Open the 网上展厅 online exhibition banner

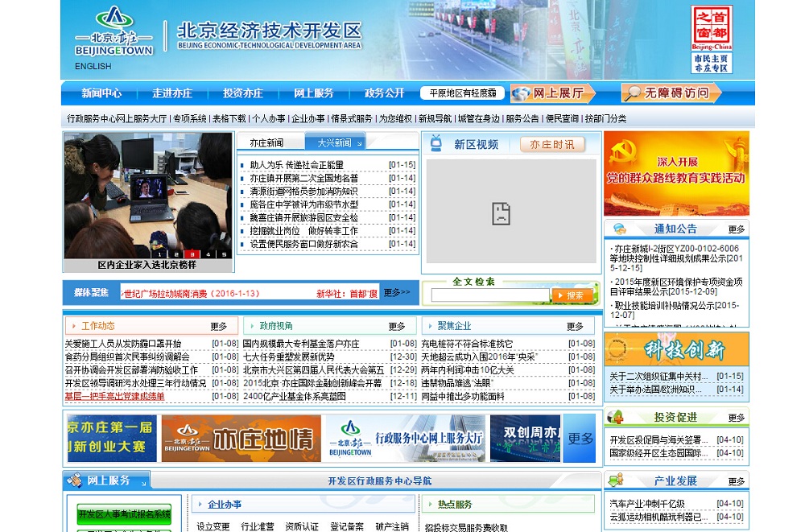pos(552,93)
